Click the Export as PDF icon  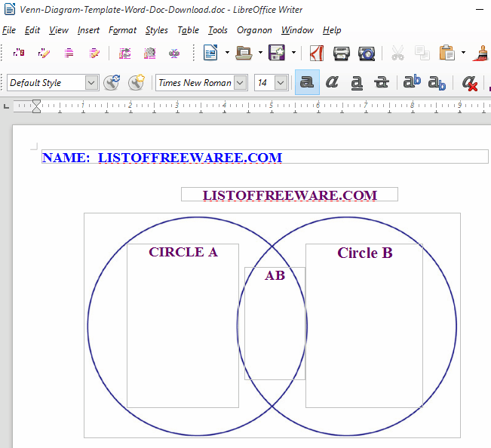(317, 53)
